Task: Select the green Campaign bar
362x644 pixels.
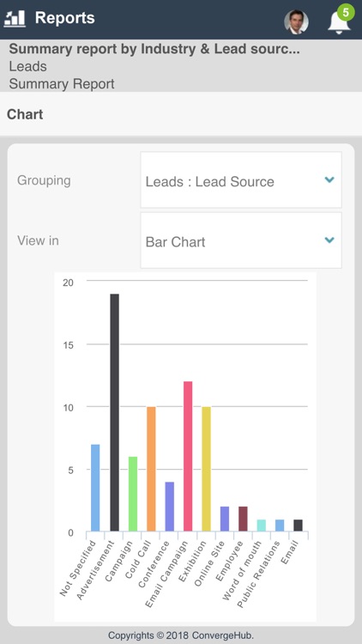Action: pos(133,494)
